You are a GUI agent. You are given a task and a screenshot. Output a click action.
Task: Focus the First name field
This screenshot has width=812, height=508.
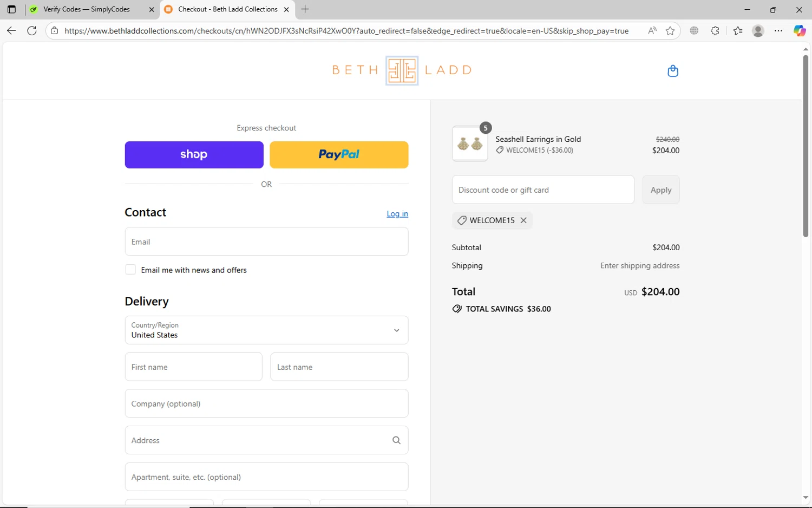(x=194, y=367)
